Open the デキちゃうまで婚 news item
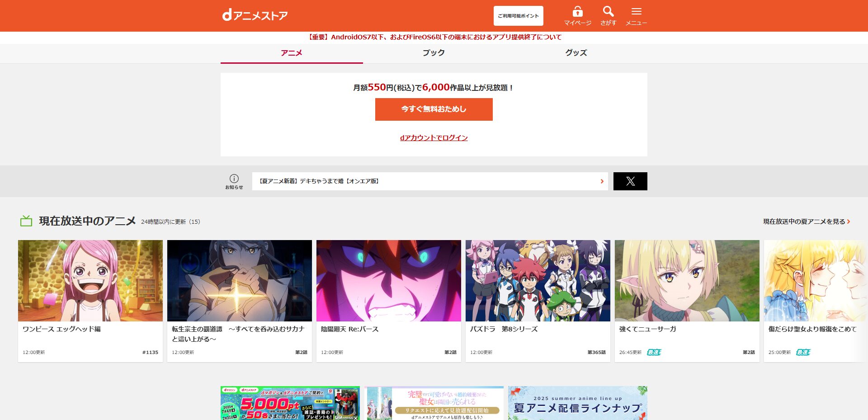This screenshot has height=420, width=868. pyautogui.click(x=430, y=181)
